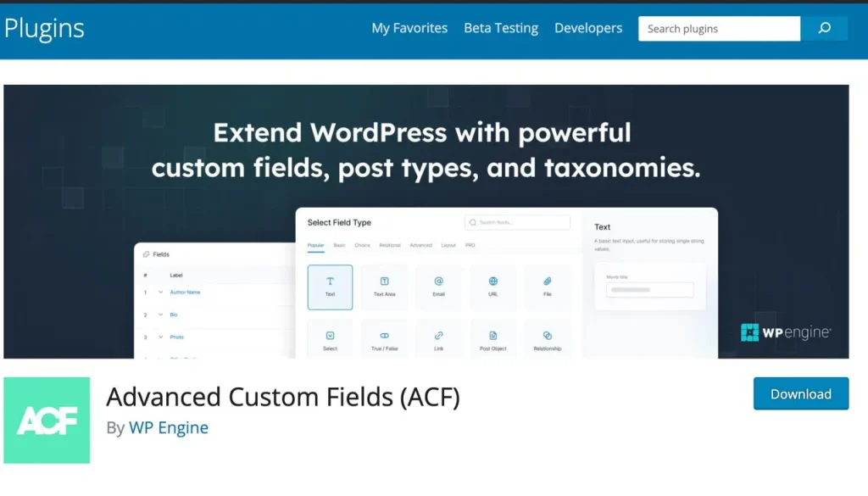
Task: Expand the Photo field row chevron
Action: 160,337
